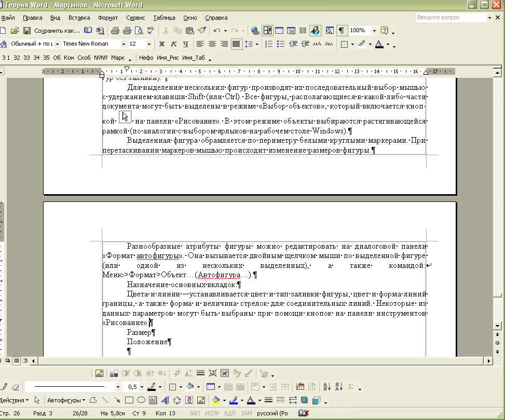Image resolution: width=505 pixels, height=420 pixels.
Task: Open line spacing dropdown arrow
Action: point(257,44)
